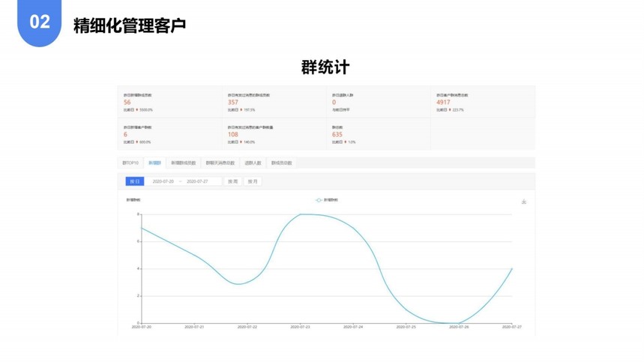Click the 群统计 heading
This screenshot has height=362, width=644.
pyautogui.click(x=325, y=67)
